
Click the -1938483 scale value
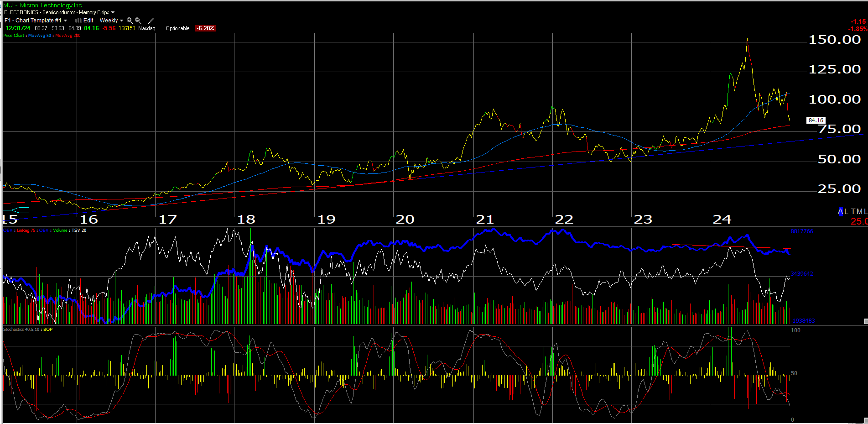803,321
